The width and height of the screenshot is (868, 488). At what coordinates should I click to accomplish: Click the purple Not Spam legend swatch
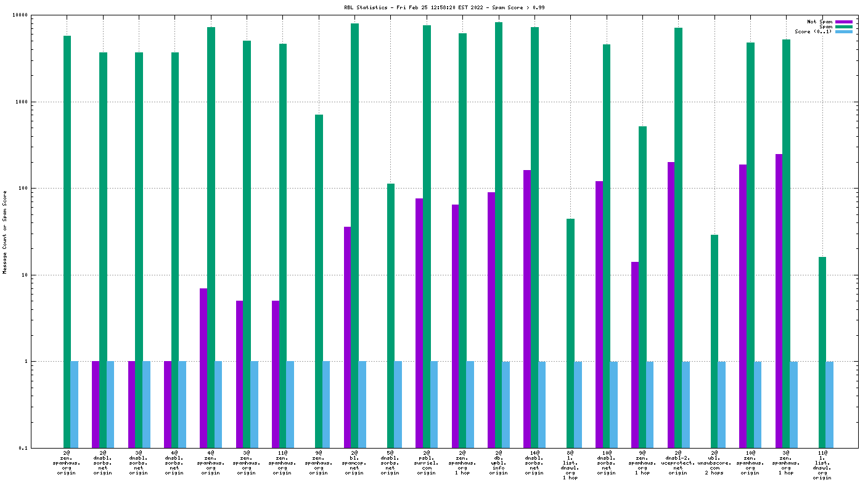coord(844,22)
